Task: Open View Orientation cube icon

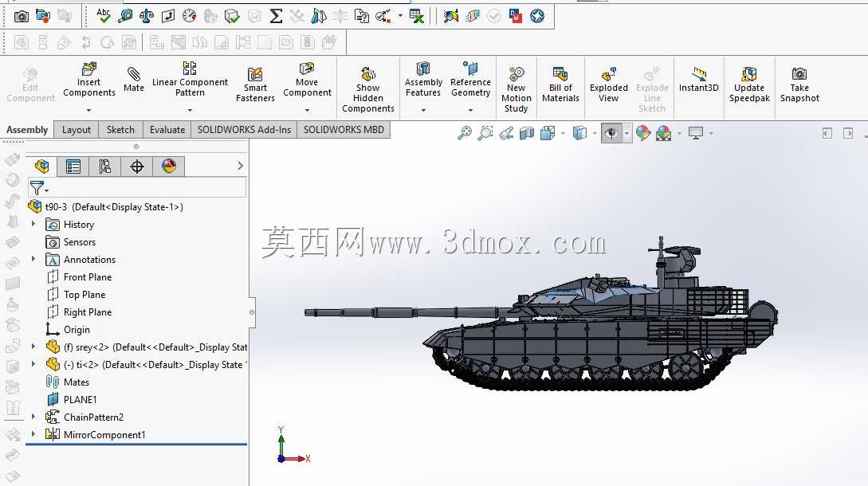Action: (548, 133)
